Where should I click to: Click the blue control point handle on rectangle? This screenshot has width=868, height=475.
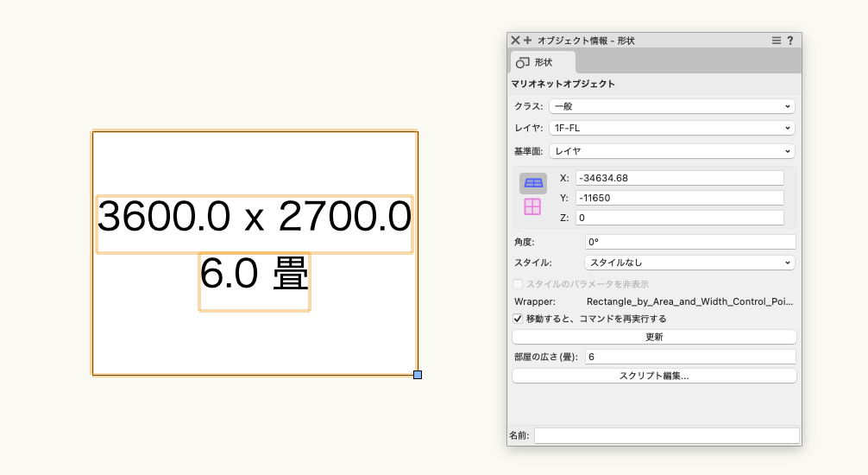(418, 375)
